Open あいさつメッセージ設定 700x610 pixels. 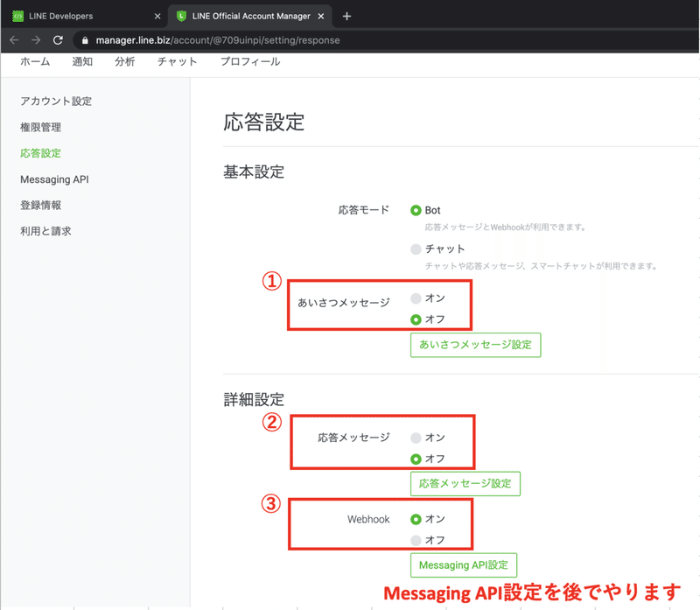click(x=475, y=345)
